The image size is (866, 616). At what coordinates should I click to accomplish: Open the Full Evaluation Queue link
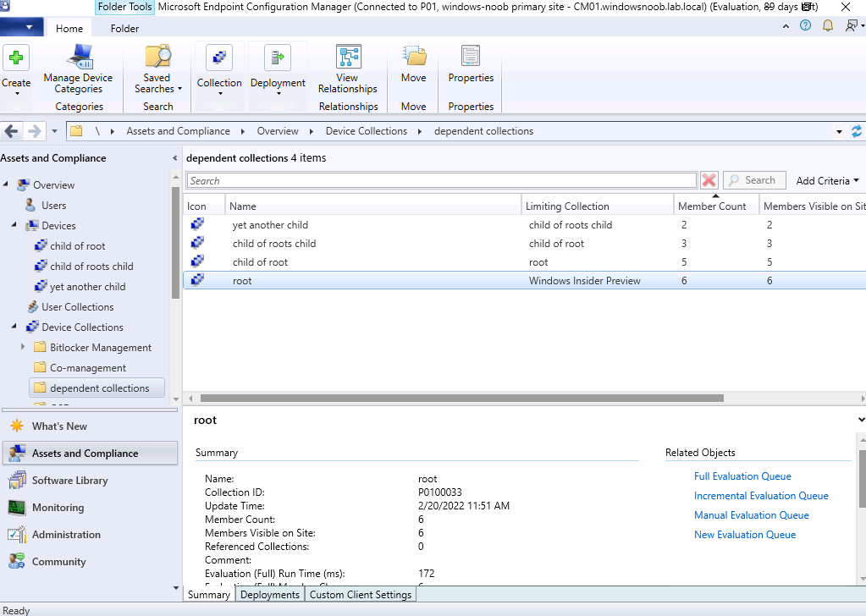(742, 476)
